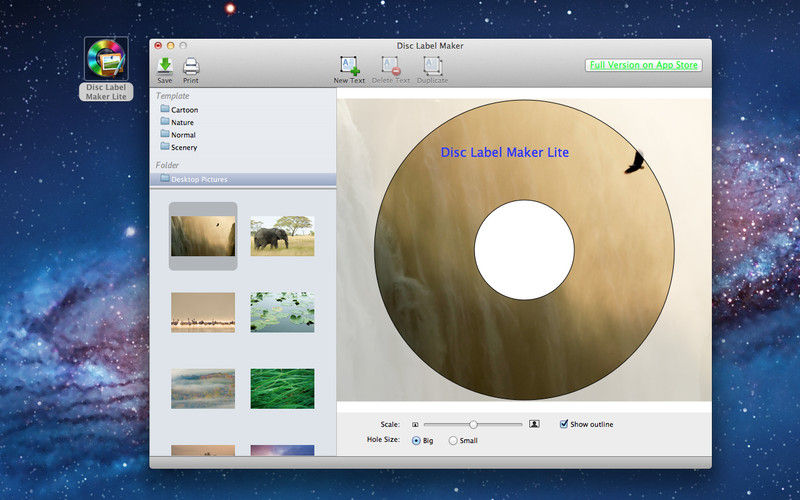The image size is (800, 500).
Task: Click the Delete Text toolbar icon
Action: (391, 69)
